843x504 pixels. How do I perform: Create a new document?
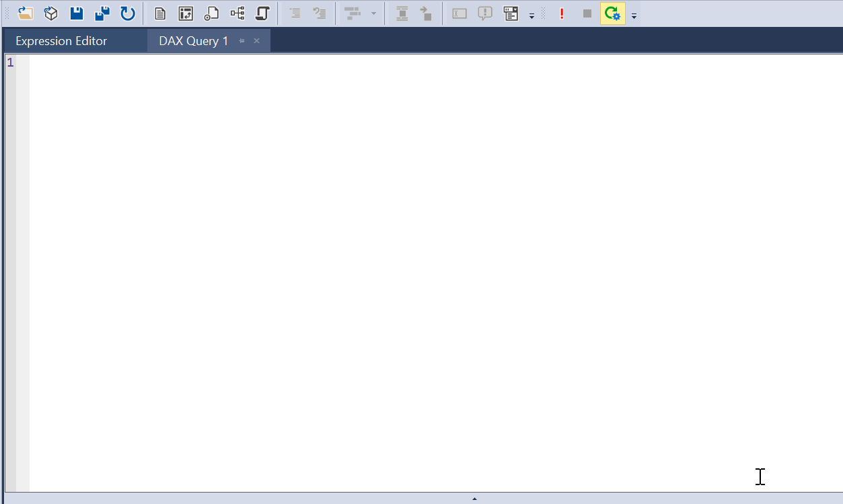[160, 13]
